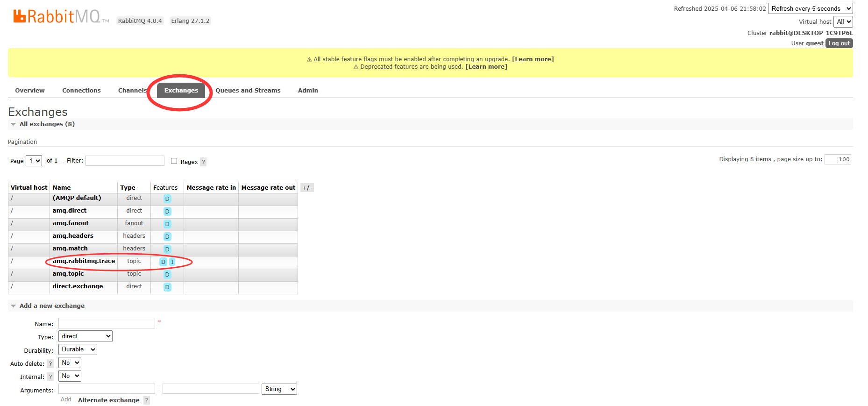Sort by Message rate out column header
This screenshot has height=406, width=868.
(x=268, y=187)
